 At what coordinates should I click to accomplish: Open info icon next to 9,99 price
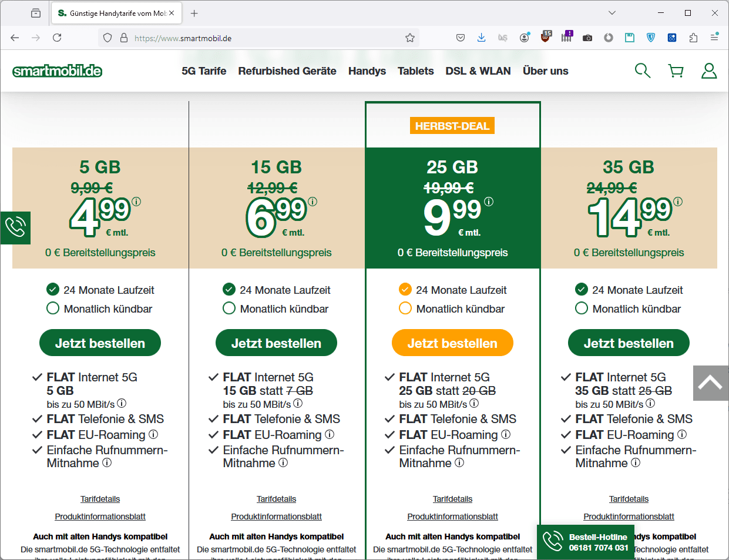[489, 202]
